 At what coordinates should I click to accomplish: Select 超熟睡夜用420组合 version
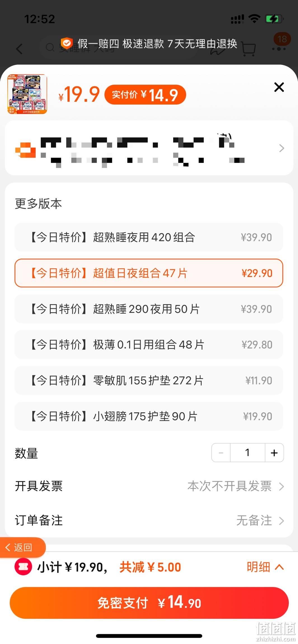(149, 237)
